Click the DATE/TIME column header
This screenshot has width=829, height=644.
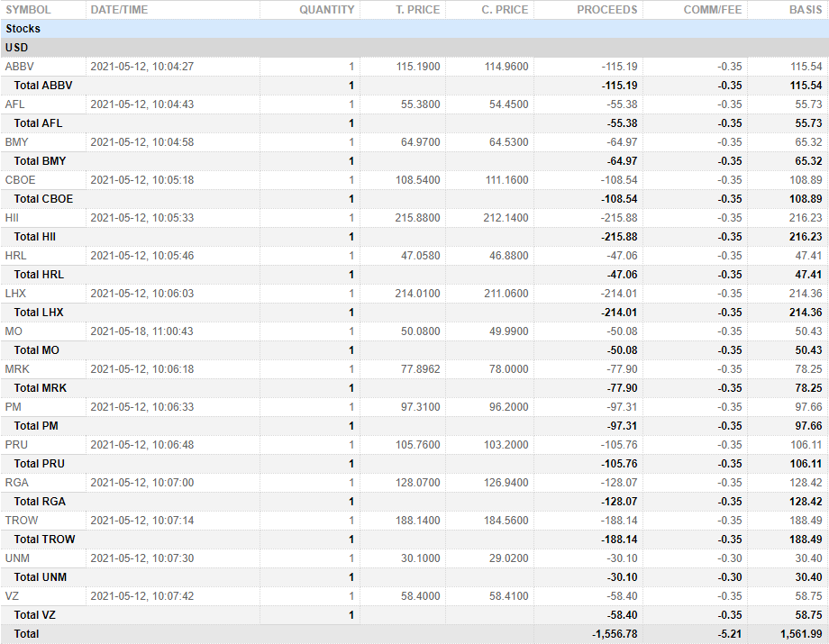(x=119, y=10)
